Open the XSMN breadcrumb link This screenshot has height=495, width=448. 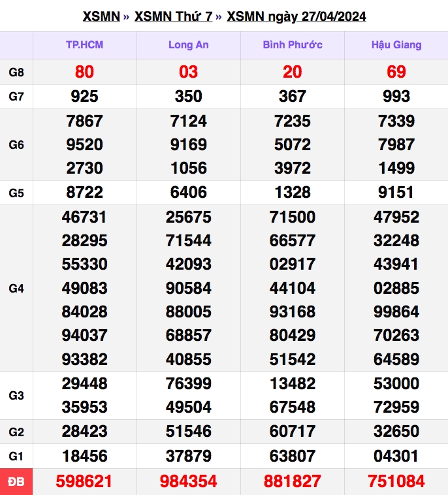tap(101, 16)
